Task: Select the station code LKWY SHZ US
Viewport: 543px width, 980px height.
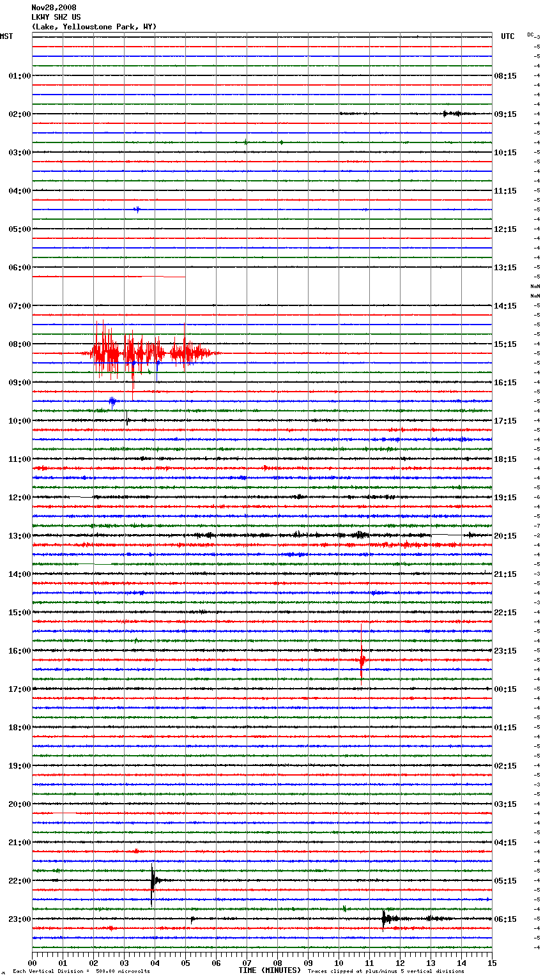Action: click(56, 17)
